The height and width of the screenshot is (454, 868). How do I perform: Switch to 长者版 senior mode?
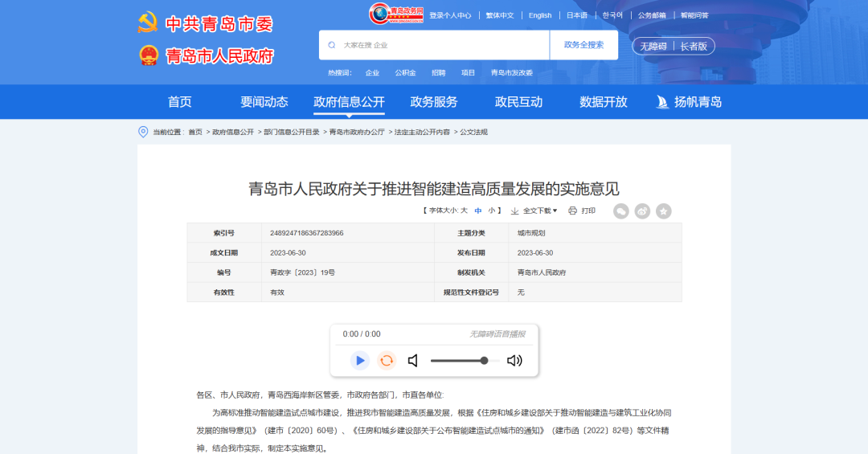coord(694,47)
